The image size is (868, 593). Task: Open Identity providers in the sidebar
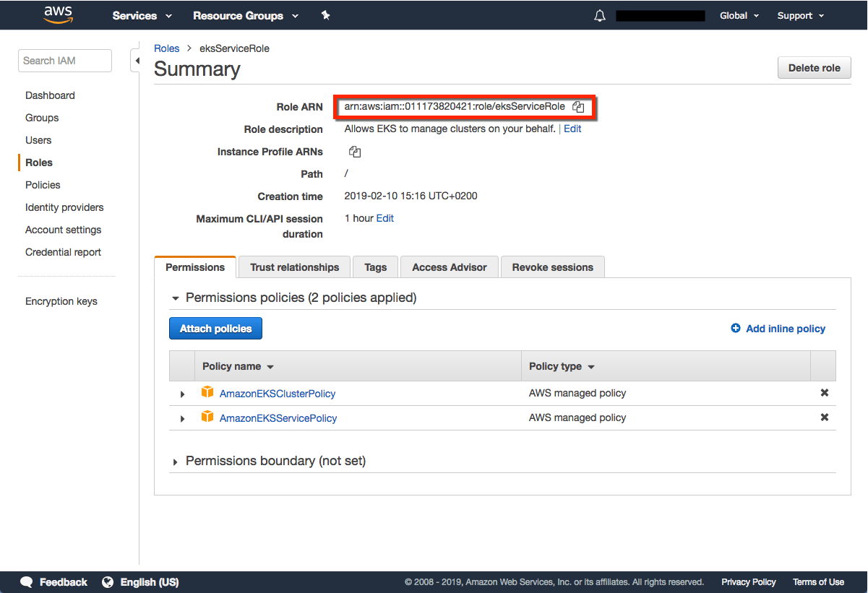pyautogui.click(x=64, y=207)
